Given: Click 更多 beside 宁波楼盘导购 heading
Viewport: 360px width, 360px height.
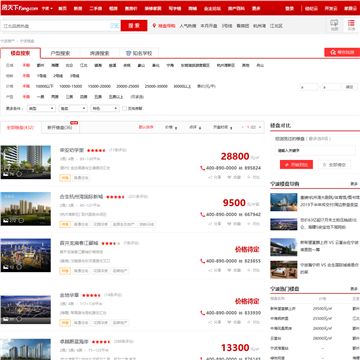Looking at the screenshot, I should tap(354, 184).
